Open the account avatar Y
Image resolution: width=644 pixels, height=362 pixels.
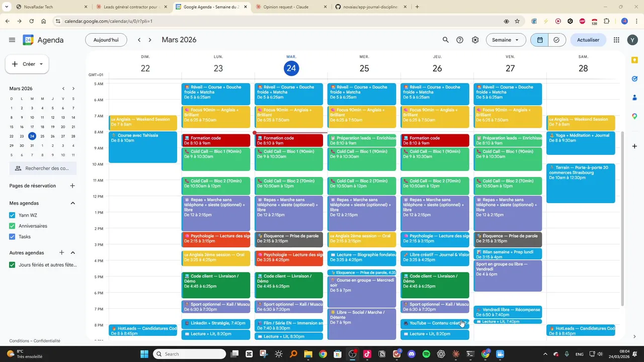coord(632,40)
